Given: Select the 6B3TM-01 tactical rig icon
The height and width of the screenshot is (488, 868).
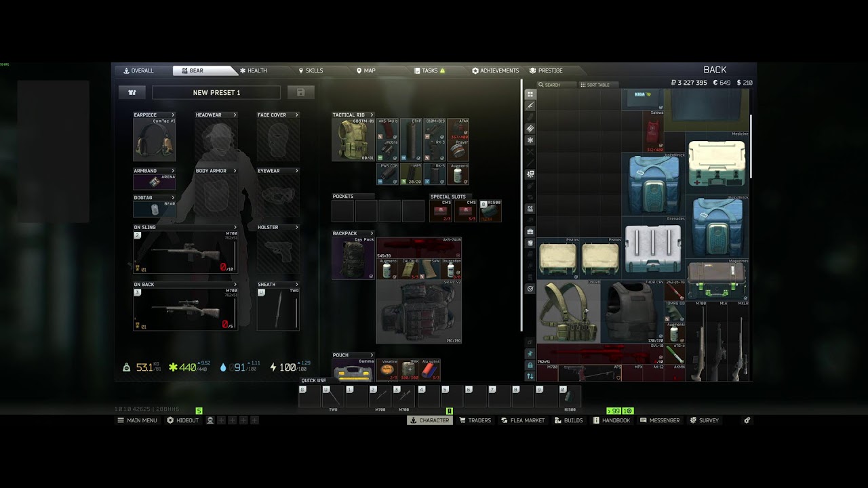Looking at the screenshot, I should click(x=353, y=140).
